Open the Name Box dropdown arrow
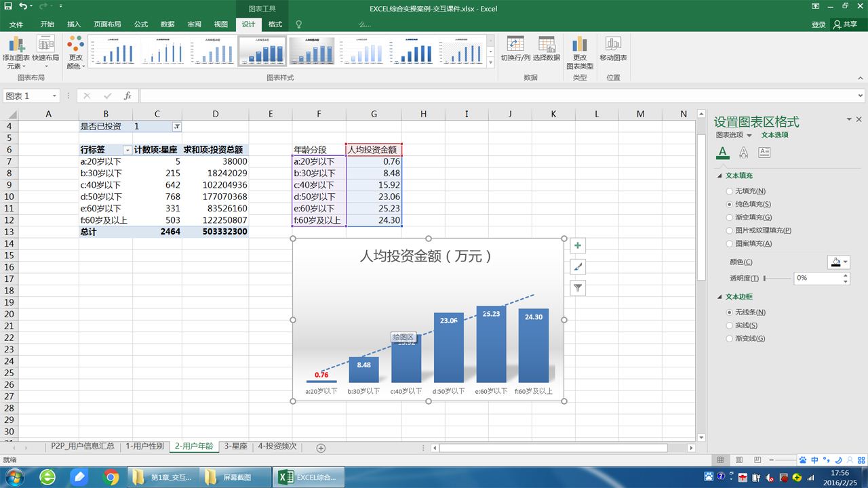The height and width of the screenshot is (488, 868). pyautogui.click(x=54, y=96)
